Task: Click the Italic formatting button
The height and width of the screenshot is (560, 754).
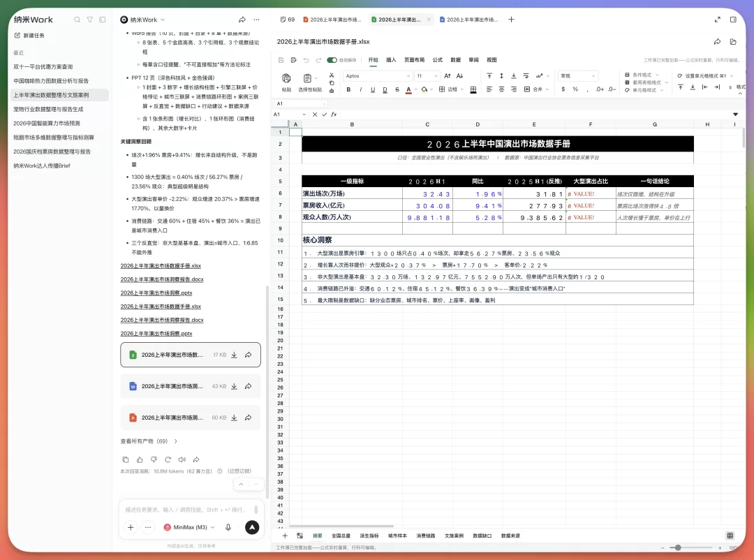Action: point(361,89)
